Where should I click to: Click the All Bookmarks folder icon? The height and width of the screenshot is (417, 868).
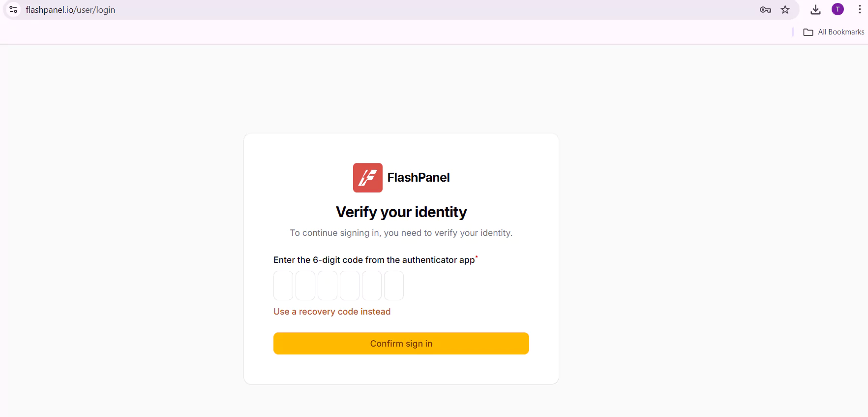pyautogui.click(x=808, y=32)
